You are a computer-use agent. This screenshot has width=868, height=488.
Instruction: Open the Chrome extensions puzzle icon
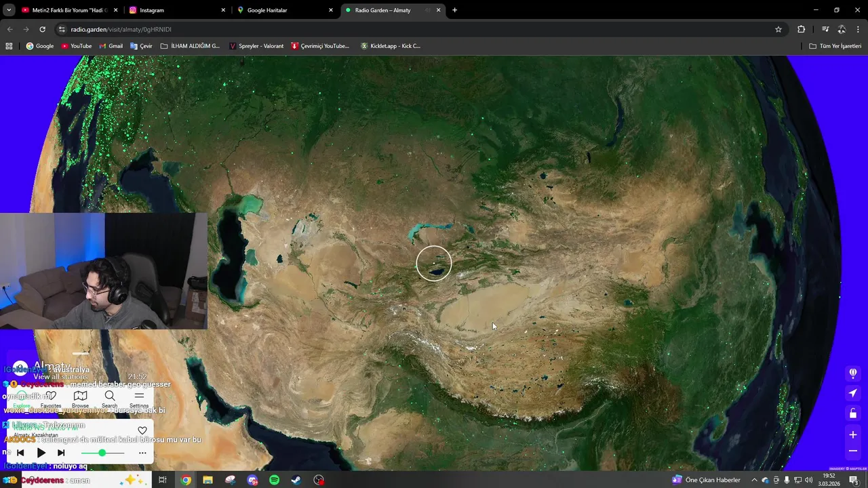pyautogui.click(x=801, y=29)
